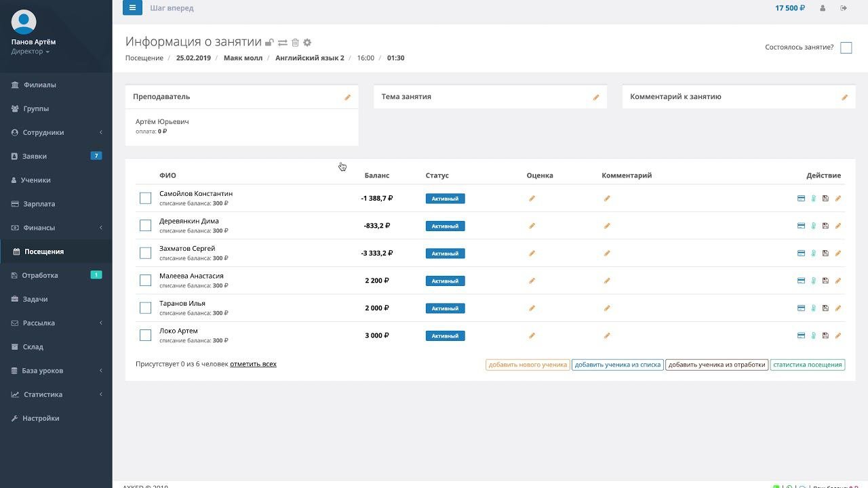Click the swap arrows icon near title
868x488 pixels.
point(282,43)
